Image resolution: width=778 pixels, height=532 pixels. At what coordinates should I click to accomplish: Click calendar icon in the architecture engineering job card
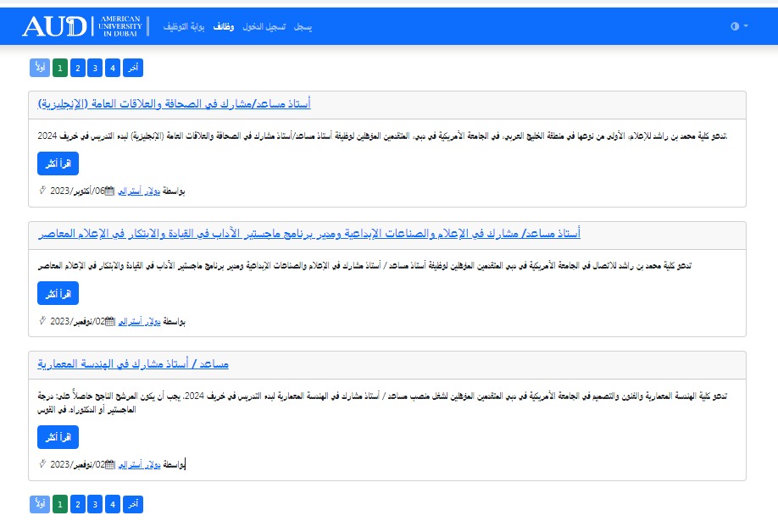[x=109, y=464]
